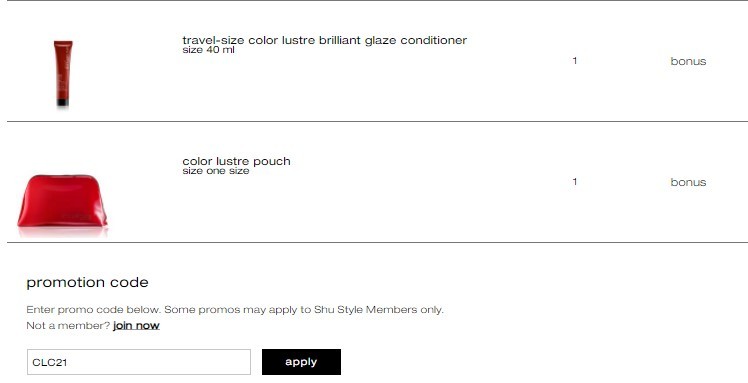Focus the promo code field containing CLC21

[139, 362]
